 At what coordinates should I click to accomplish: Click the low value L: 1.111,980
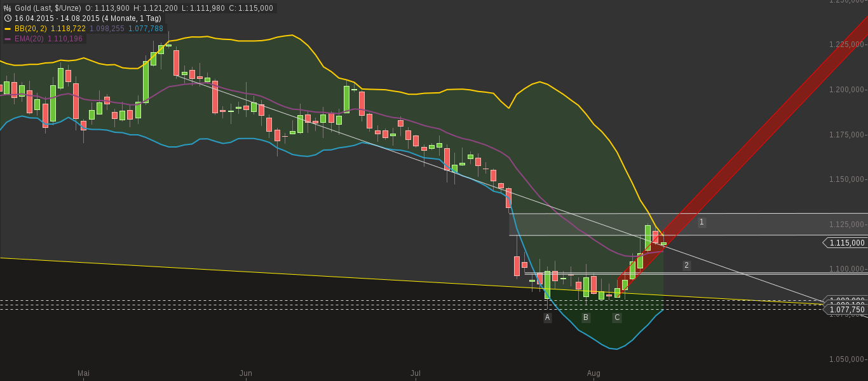[x=203, y=8]
